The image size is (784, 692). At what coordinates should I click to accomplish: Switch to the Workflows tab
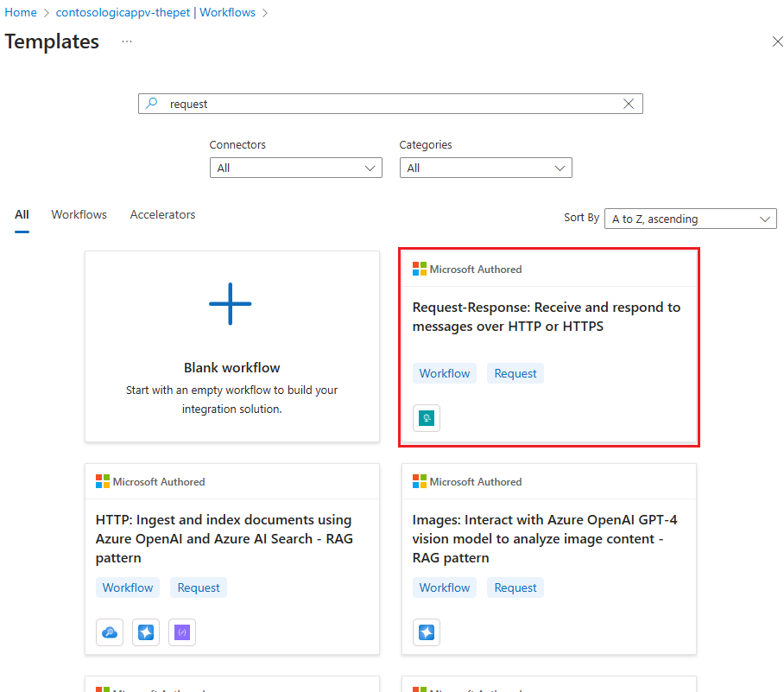click(x=79, y=214)
